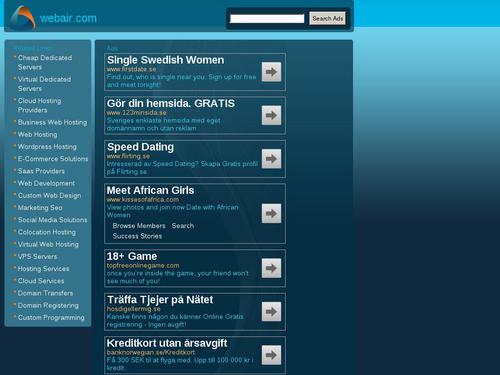Click arrow icon beside Gör din hemsida GRATIS
This screenshot has width=500, height=375.
(x=271, y=115)
